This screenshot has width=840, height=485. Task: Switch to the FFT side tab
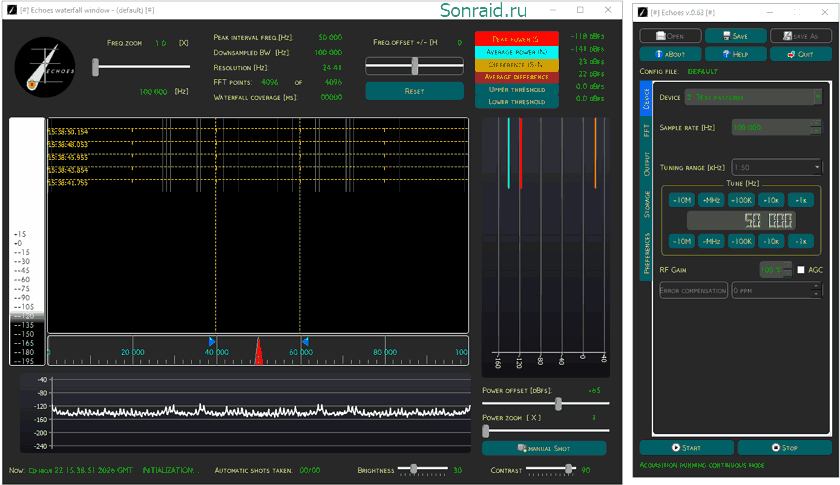point(646,130)
